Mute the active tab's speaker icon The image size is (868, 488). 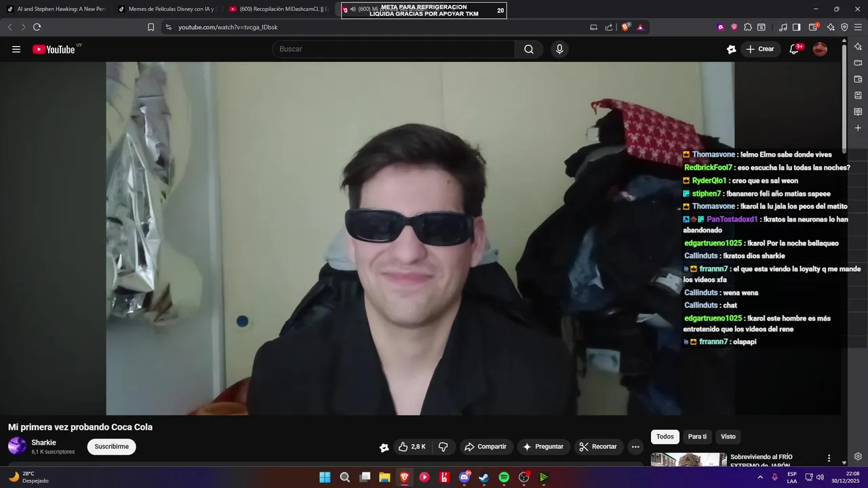(x=353, y=9)
